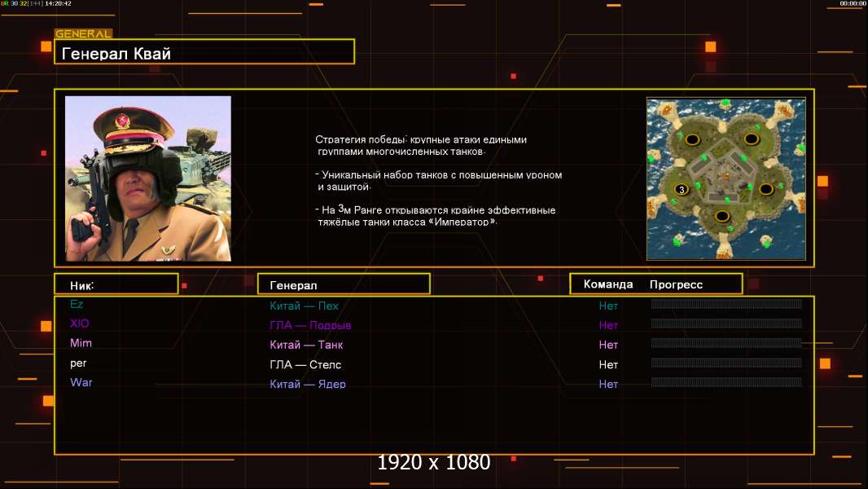Click "ГЛА — Стелс" general entry
The image size is (868, 489).
pos(305,364)
